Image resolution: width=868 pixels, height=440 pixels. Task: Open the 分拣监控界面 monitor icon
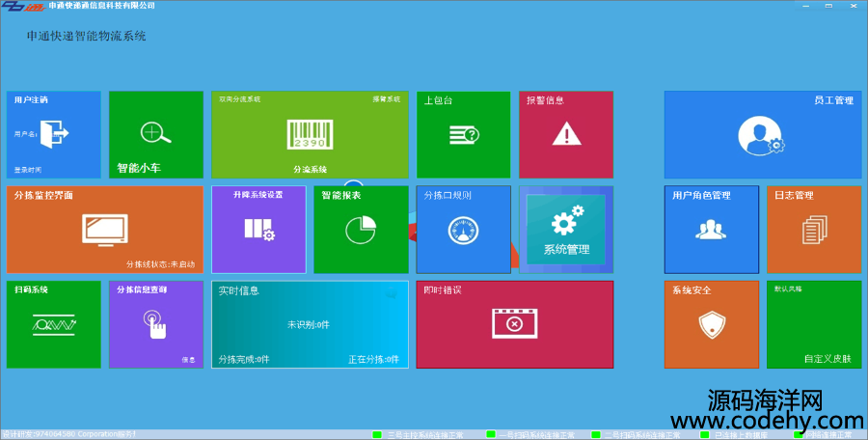point(105,229)
